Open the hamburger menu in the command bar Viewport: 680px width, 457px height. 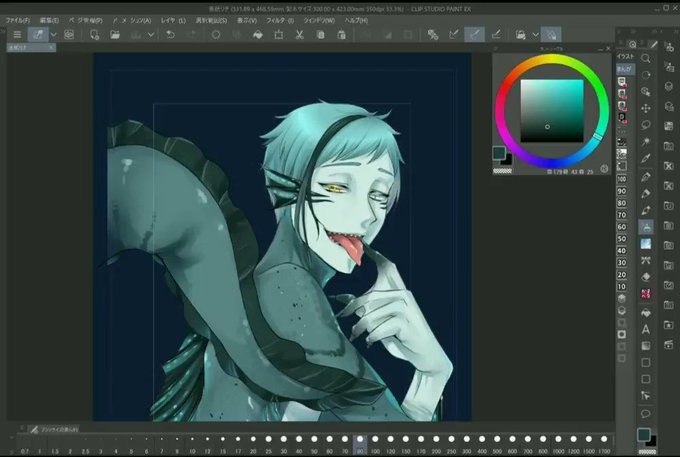pos(17,35)
